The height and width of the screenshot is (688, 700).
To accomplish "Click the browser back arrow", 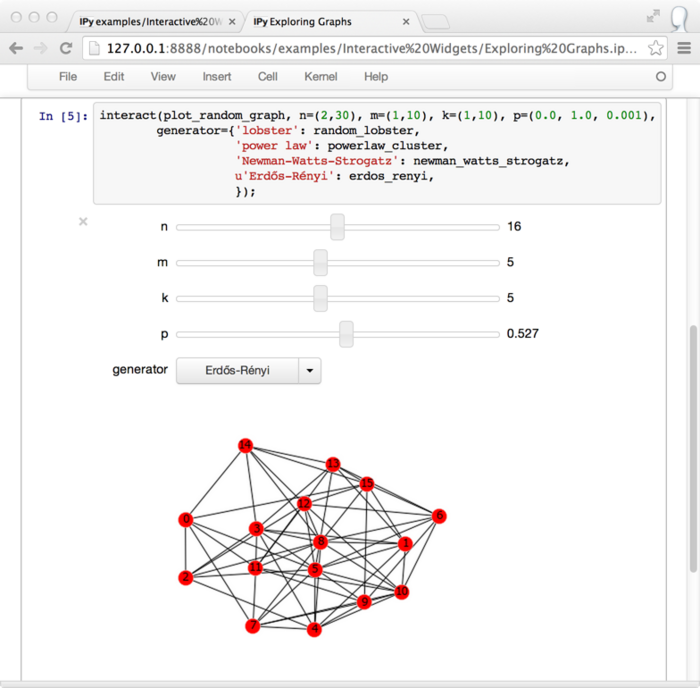I will pos(16,48).
